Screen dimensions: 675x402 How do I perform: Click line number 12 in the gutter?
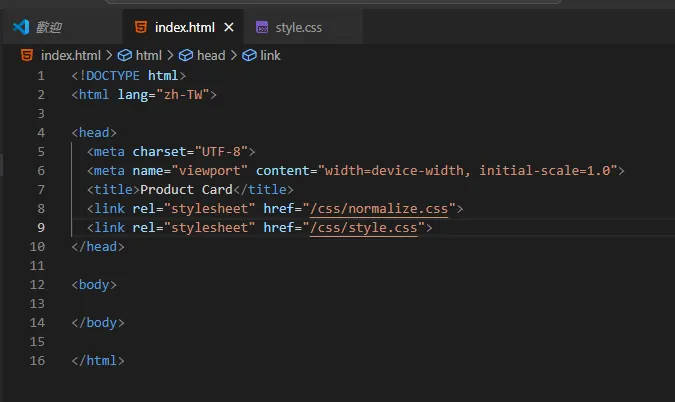(40, 284)
